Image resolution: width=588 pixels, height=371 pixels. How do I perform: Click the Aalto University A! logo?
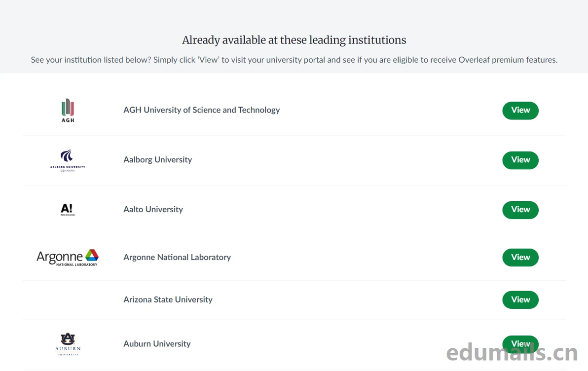[x=68, y=210]
